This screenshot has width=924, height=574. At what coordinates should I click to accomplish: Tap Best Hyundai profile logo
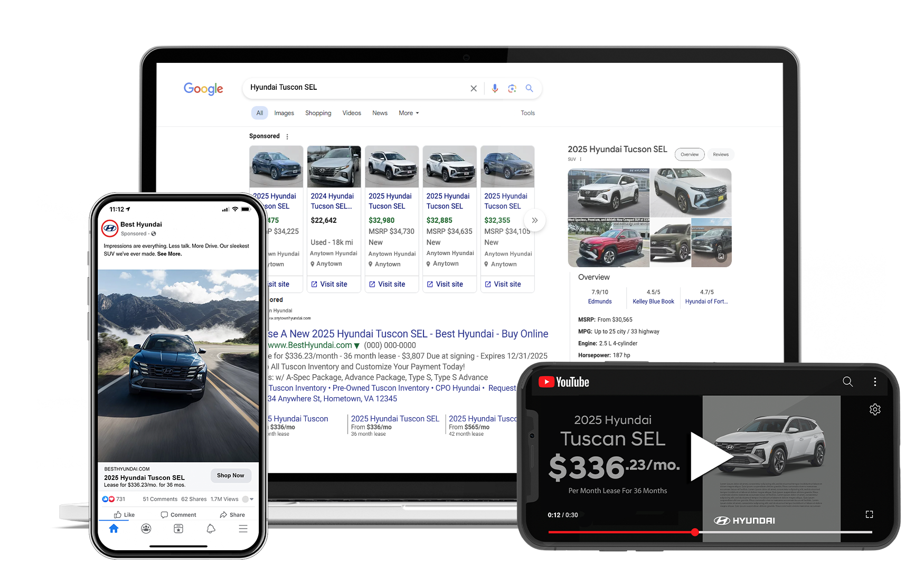pos(110,229)
